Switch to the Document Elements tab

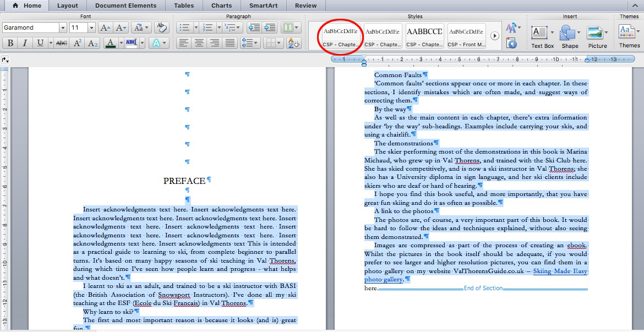point(125,6)
